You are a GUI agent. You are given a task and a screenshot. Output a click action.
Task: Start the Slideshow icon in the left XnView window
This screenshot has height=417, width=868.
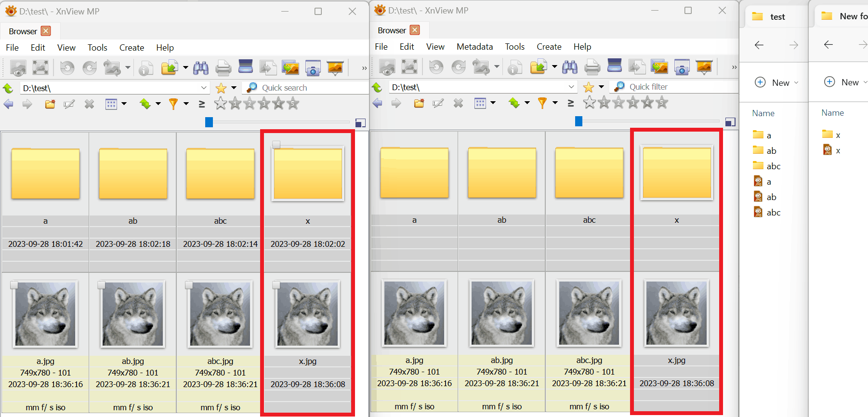(335, 68)
